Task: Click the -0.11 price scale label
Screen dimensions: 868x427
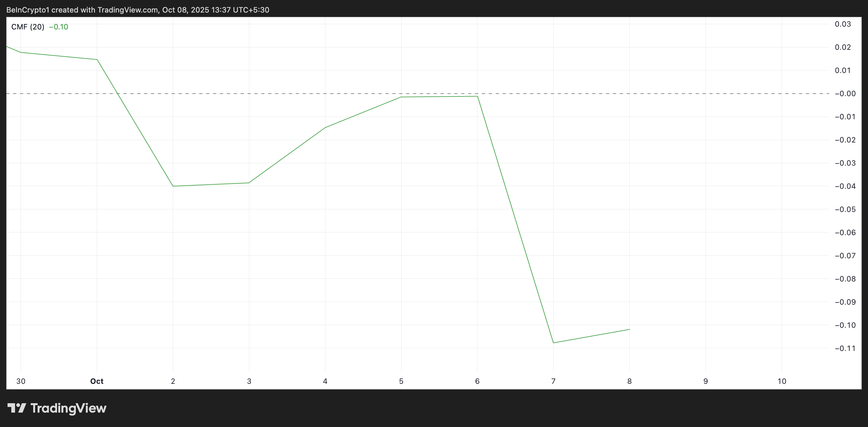Action: coord(845,348)
